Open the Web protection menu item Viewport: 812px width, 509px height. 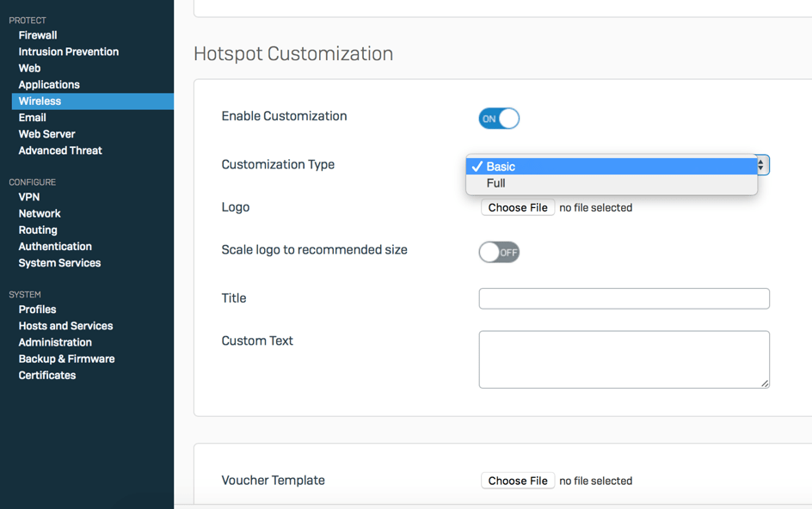click(x=29, y=68)
